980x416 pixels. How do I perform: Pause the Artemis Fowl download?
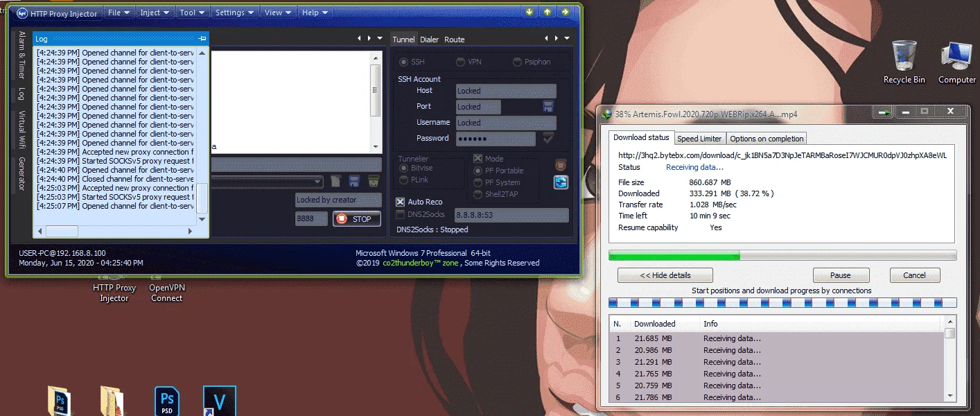pos(841,275)
